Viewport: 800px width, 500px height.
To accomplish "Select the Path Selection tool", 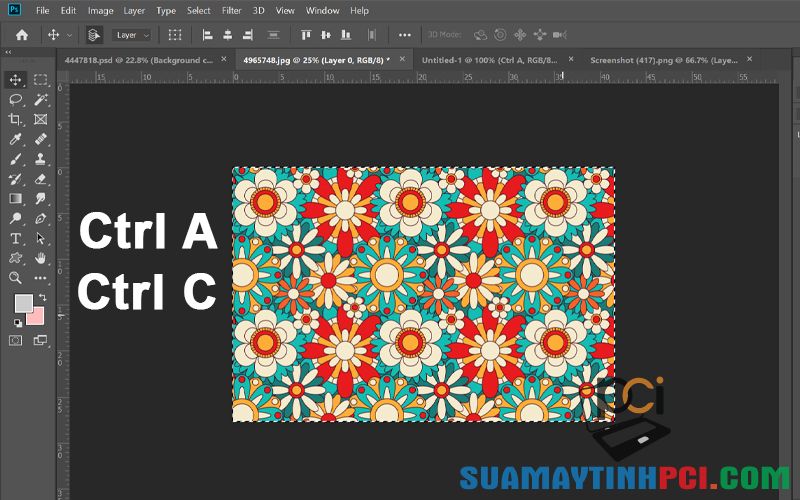I will [40, 238].
